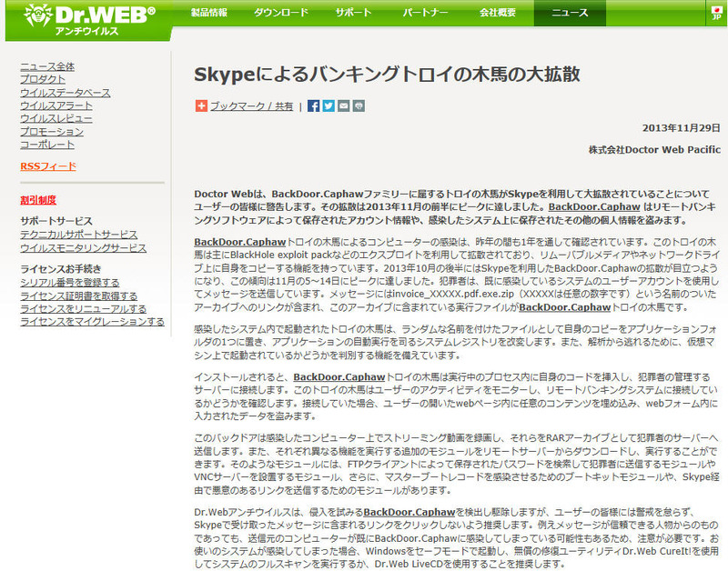Open ウイルスデータベース in the sidebar
This screenshot has width=728, height=571.
(66, 93)
